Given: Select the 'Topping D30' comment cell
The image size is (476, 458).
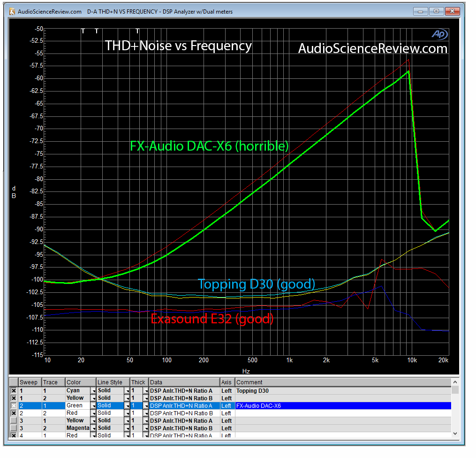Looking at the screenshot, I should (x=343, y=391).
